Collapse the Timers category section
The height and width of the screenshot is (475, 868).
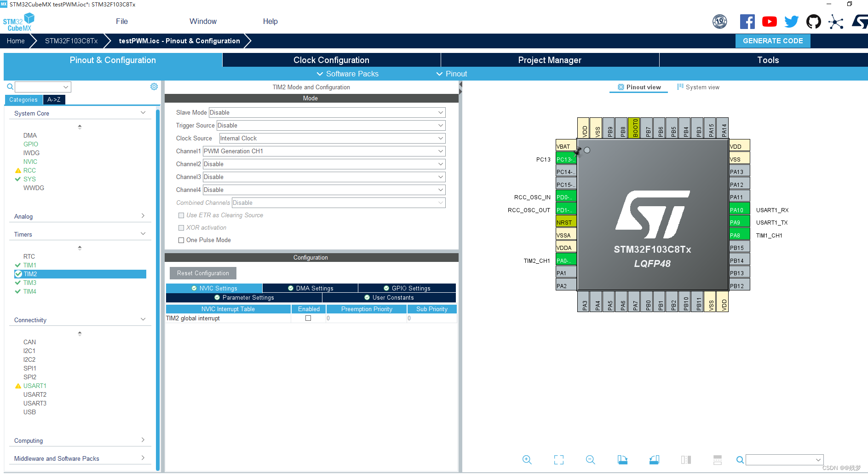[x=143, y=233]
